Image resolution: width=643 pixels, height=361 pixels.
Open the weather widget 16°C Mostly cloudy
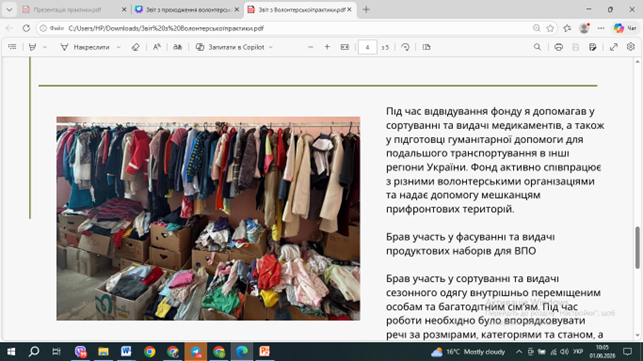(468, 352)
